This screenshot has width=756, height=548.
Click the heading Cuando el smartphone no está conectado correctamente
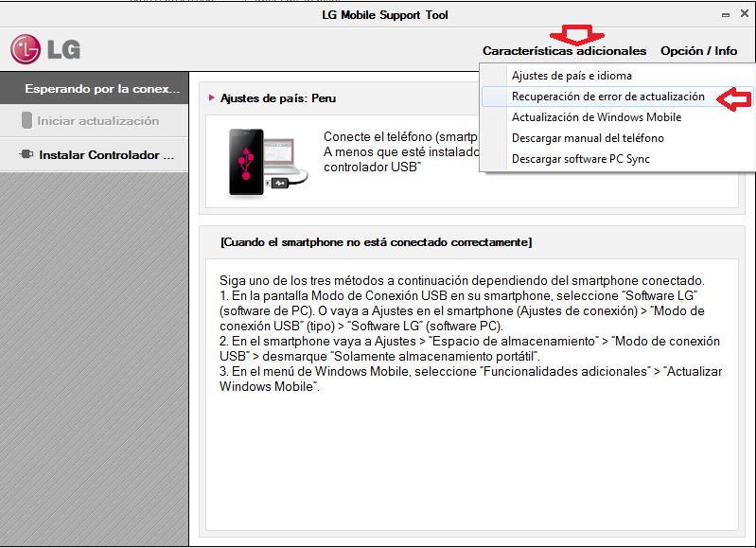click(376, 242)
